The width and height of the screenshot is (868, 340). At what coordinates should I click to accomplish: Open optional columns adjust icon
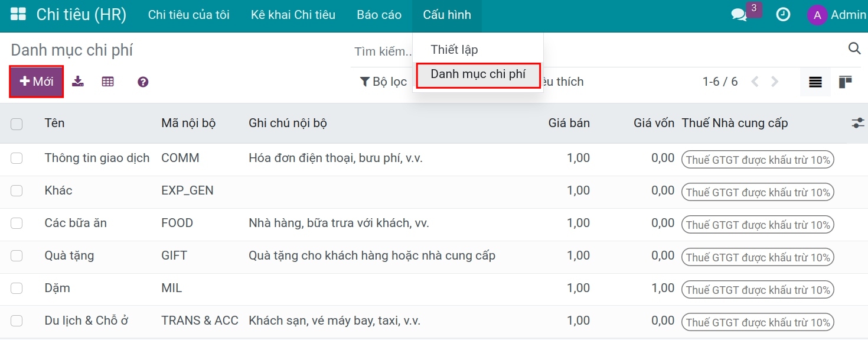858,123
